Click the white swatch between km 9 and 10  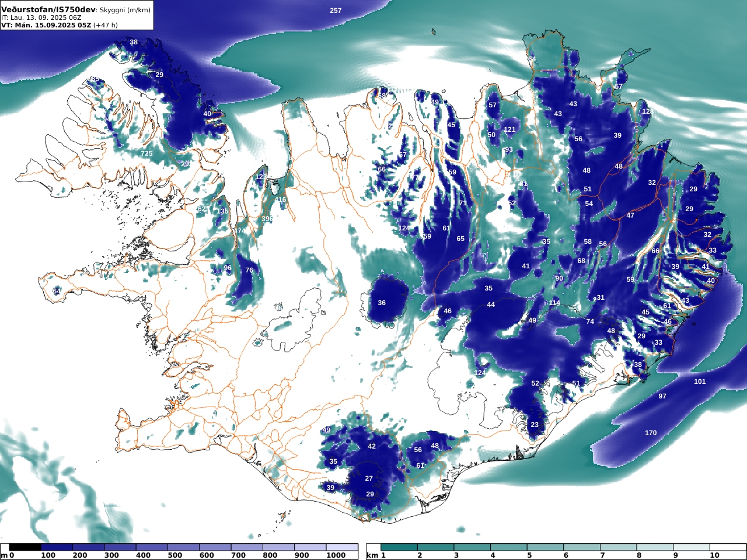[690, 547]
